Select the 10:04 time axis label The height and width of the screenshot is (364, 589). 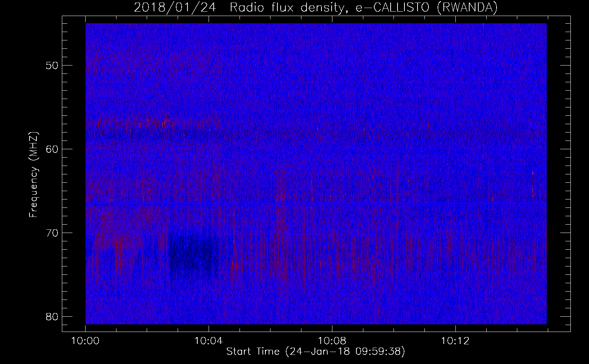pos(209,341)
